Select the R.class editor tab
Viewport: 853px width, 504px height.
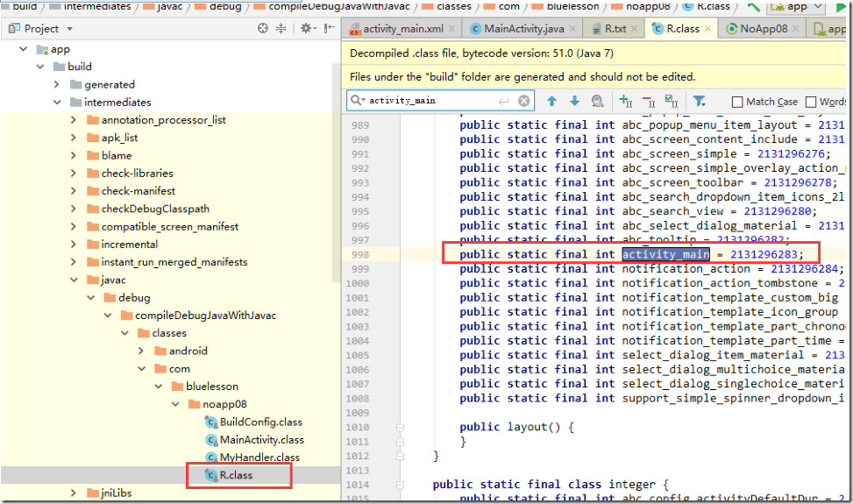[683, 29]
